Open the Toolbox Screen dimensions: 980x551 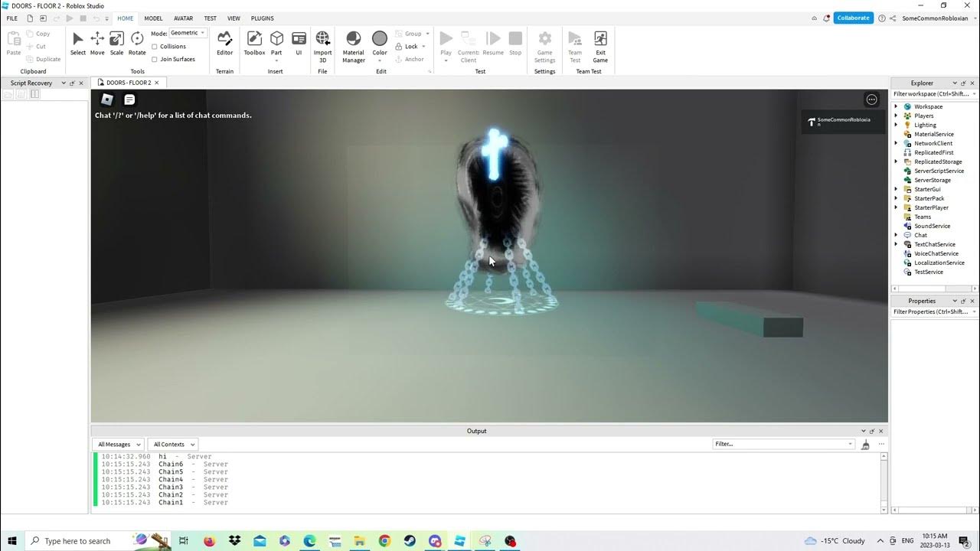(x=254, y=43)
